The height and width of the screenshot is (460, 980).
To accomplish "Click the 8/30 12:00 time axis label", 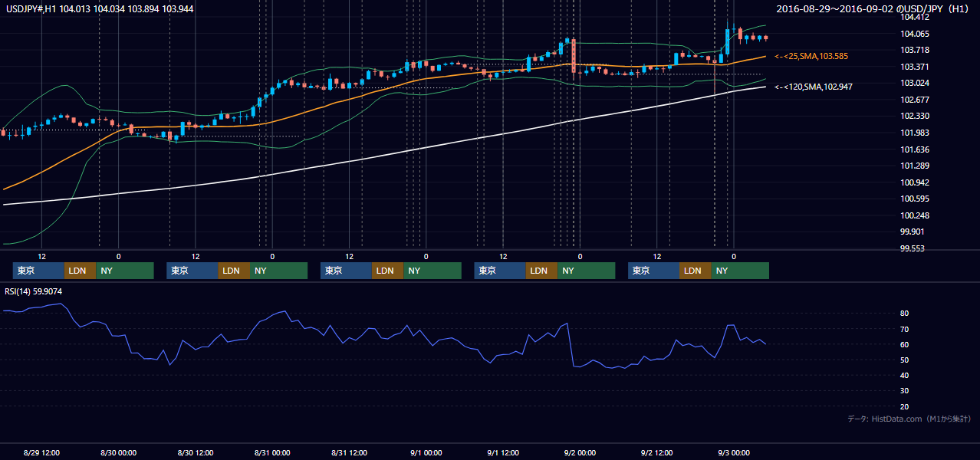I will (195, 452).
